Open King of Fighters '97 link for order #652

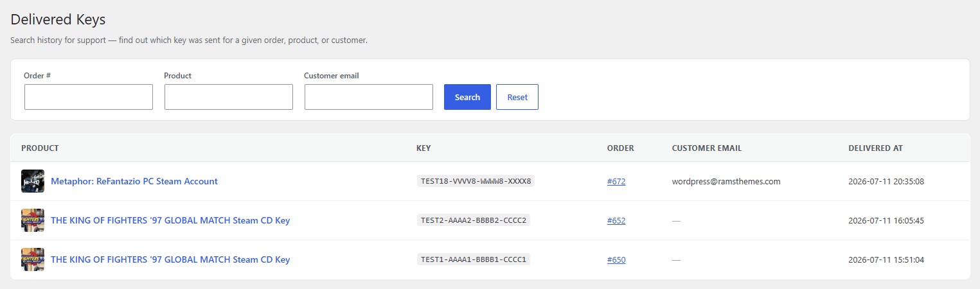tap(170, 220)
